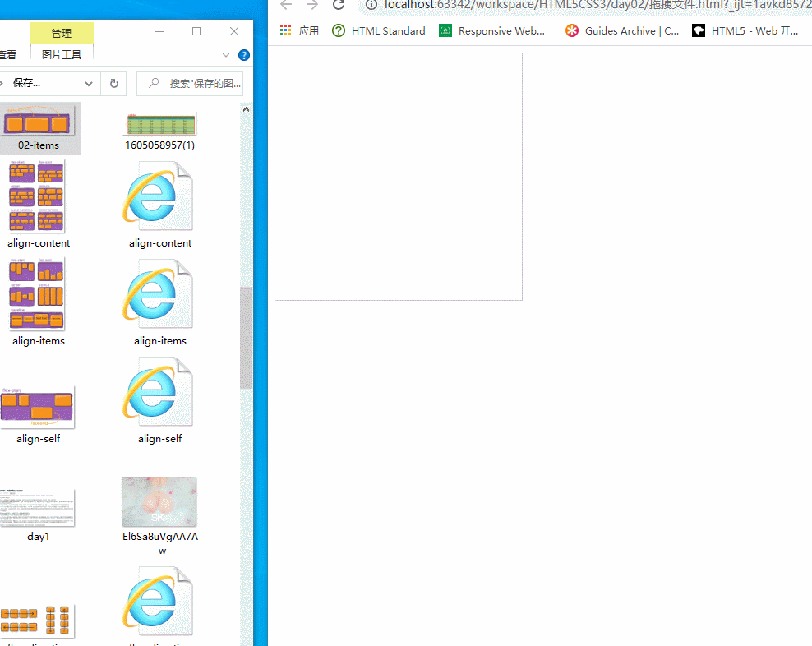Select the align-content image thumbnail
This screenshot has width=812, height=646.
37,196
